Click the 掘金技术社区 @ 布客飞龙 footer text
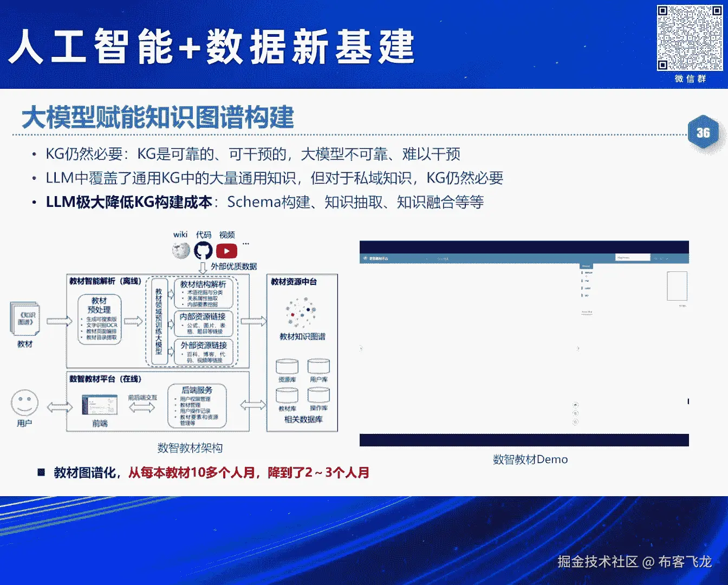Viewport: 728px width, 585px height. tap(634, 562)
